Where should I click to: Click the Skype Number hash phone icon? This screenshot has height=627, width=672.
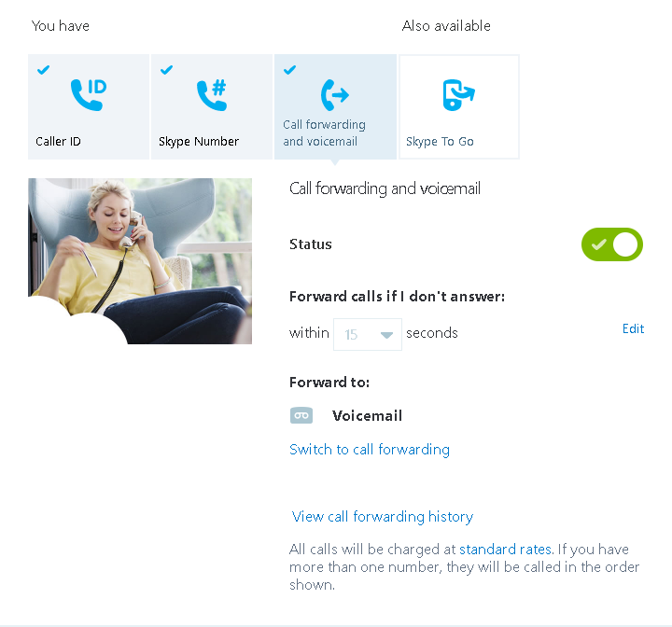[x=212, y=95]
